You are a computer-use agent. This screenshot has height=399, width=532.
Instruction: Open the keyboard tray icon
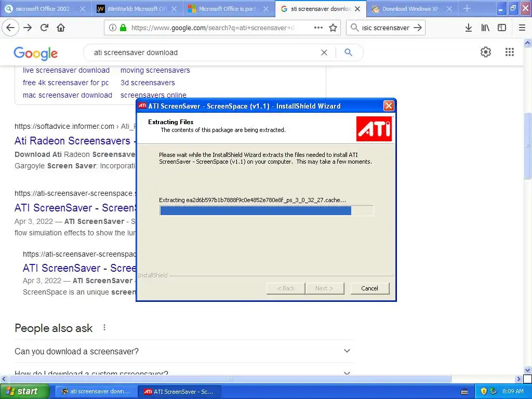point(464,392)
